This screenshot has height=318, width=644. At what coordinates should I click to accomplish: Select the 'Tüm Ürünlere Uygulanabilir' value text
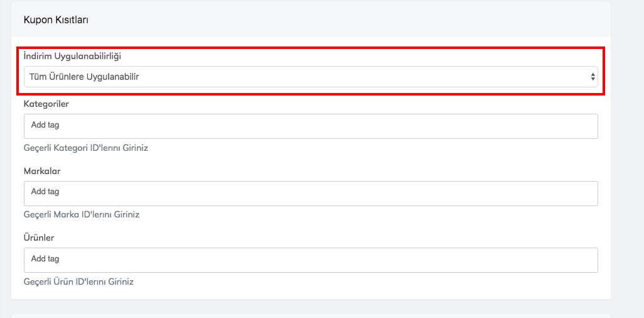84,77
